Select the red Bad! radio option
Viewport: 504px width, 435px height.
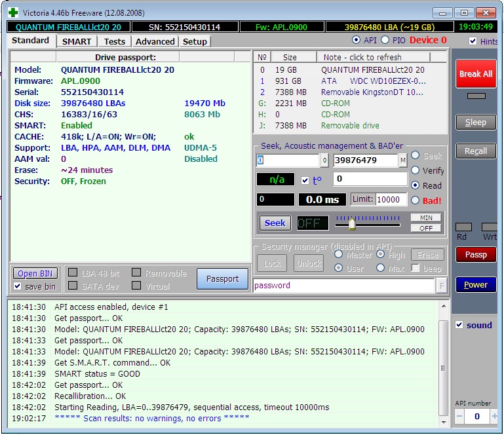point(416,200)
